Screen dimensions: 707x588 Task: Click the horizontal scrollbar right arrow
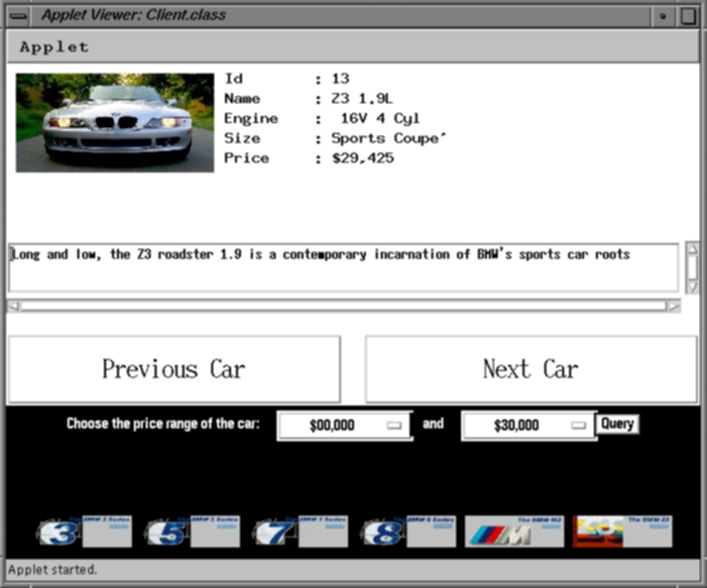tap(673, 306)
